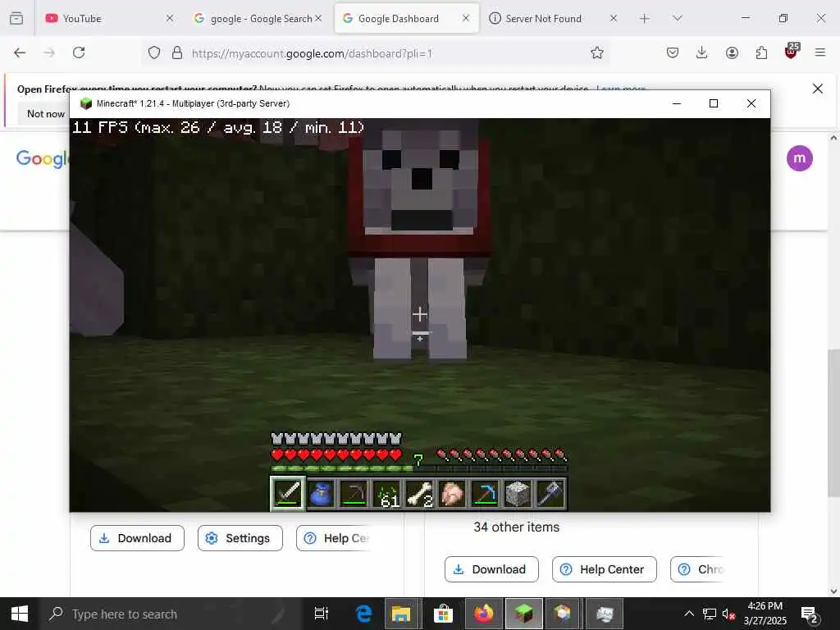Click the muted volume tray icon
The width and height of the screenshot is (840, 630).
tap(728, 614)
